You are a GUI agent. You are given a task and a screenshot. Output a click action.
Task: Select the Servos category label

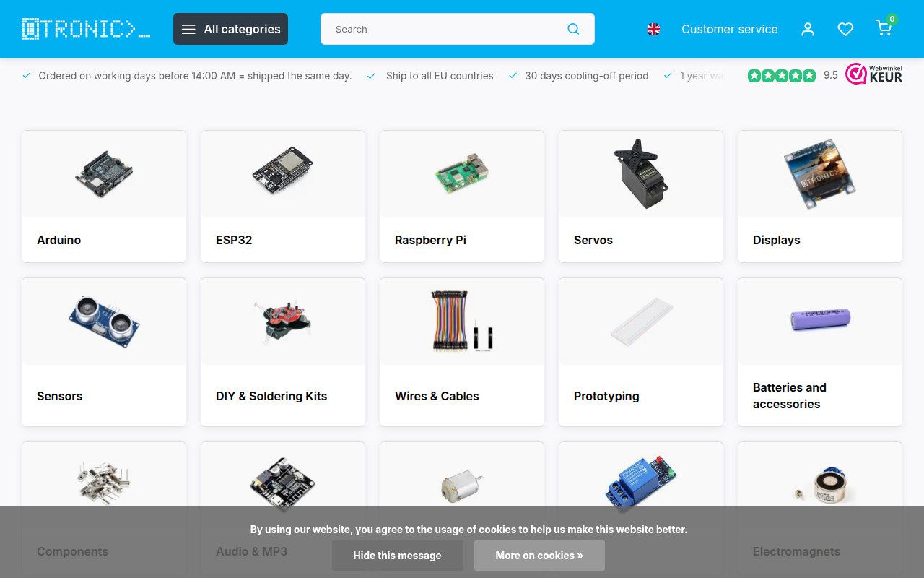coord(593,240)
